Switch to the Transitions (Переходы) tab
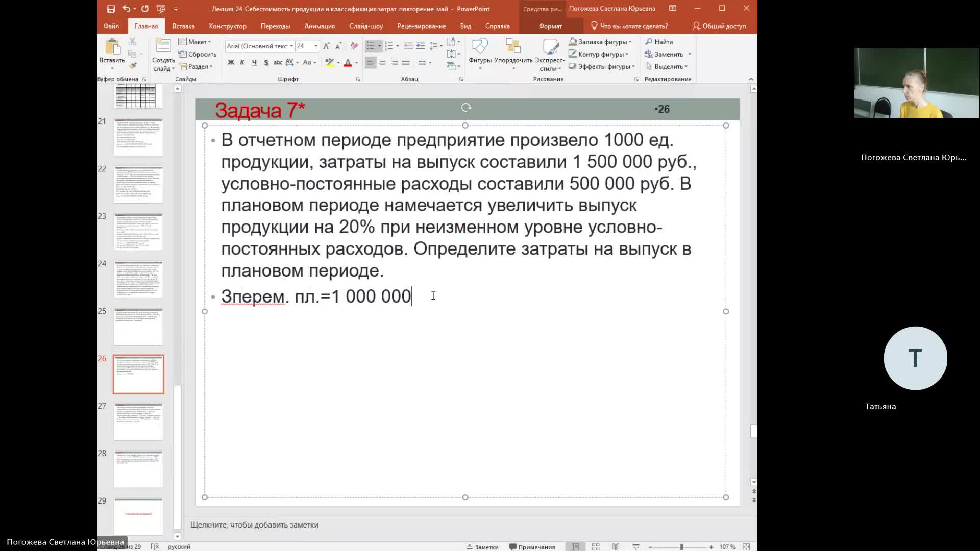 pyautogui.click(x=275, y=26)
